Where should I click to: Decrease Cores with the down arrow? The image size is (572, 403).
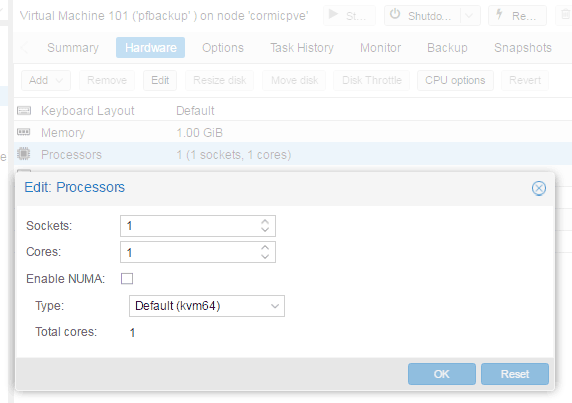(x=265, y=256)
